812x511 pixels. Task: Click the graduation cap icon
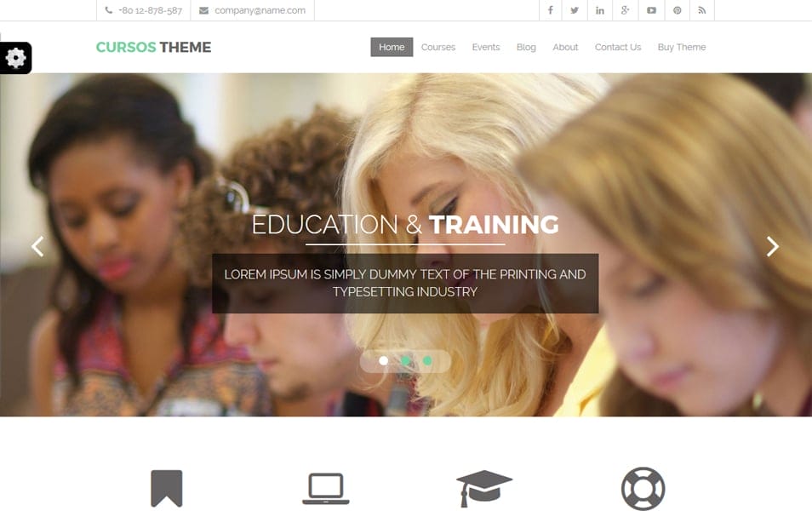pos(484,488)
